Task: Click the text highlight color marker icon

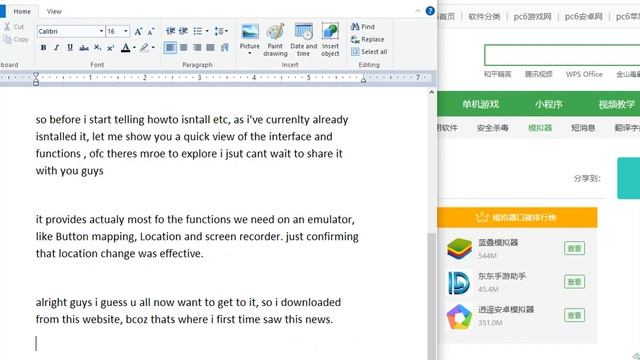Action: click(144, 48)
